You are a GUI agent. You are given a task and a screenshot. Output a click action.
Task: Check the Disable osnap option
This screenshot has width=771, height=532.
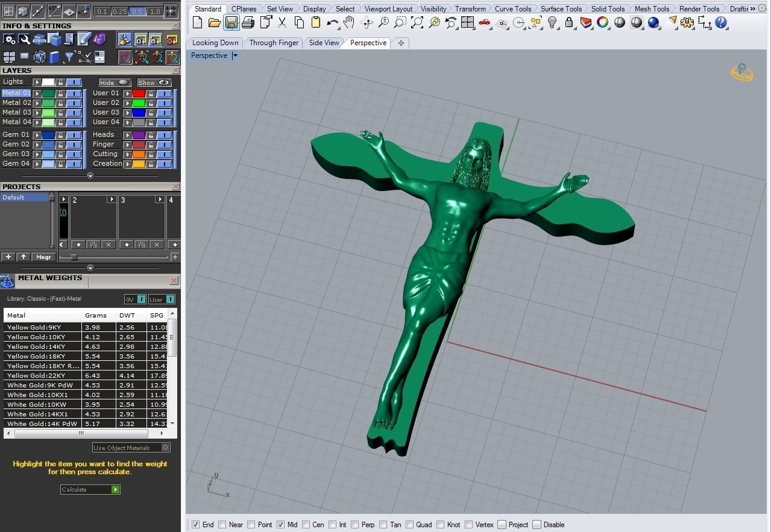(537, 524)
